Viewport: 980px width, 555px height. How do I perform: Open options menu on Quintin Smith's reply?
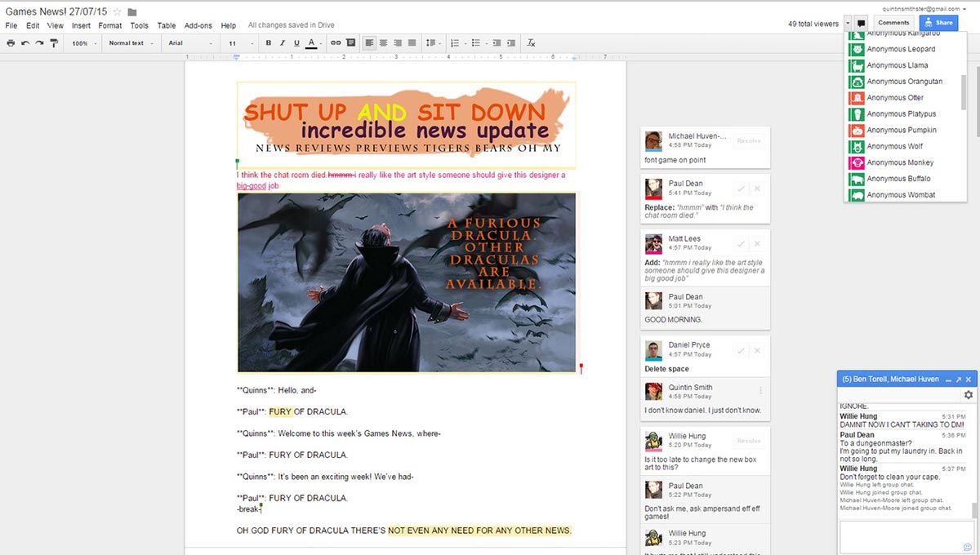tap(760, 392)
